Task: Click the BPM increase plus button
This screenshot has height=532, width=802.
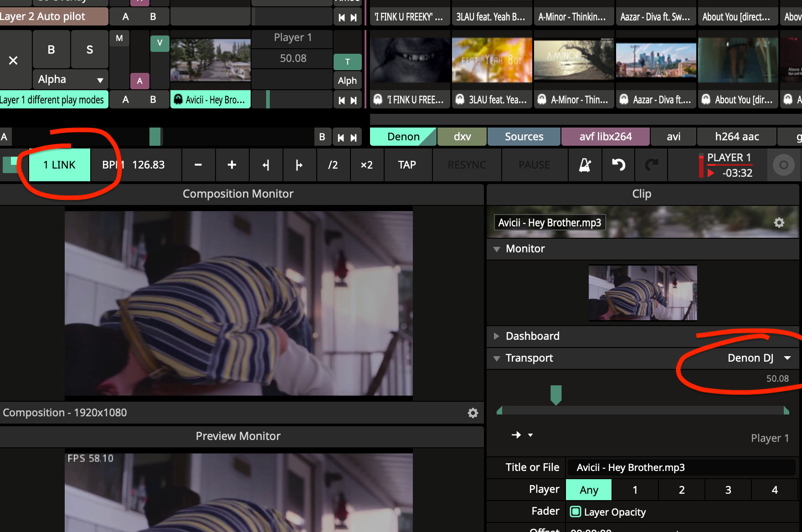Action: [x=232, y=165]
